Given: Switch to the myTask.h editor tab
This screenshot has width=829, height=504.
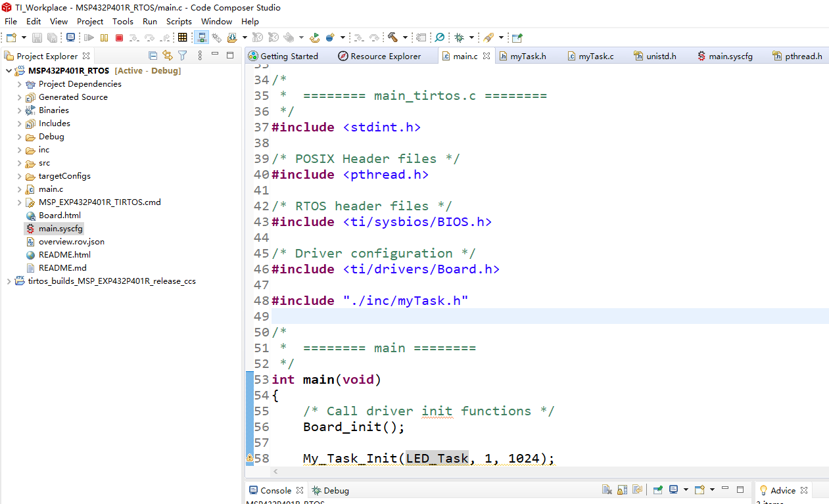Looking at the screenshot, I should (523, 56).
